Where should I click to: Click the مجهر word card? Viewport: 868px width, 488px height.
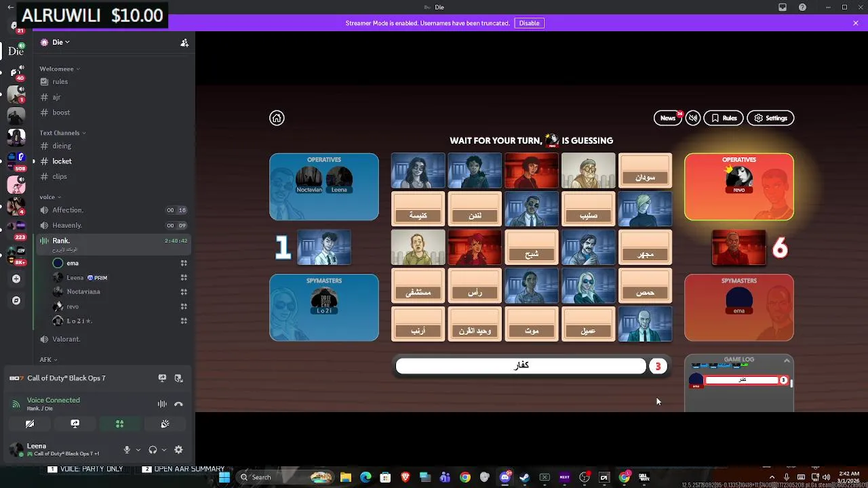tap(645, 247)
